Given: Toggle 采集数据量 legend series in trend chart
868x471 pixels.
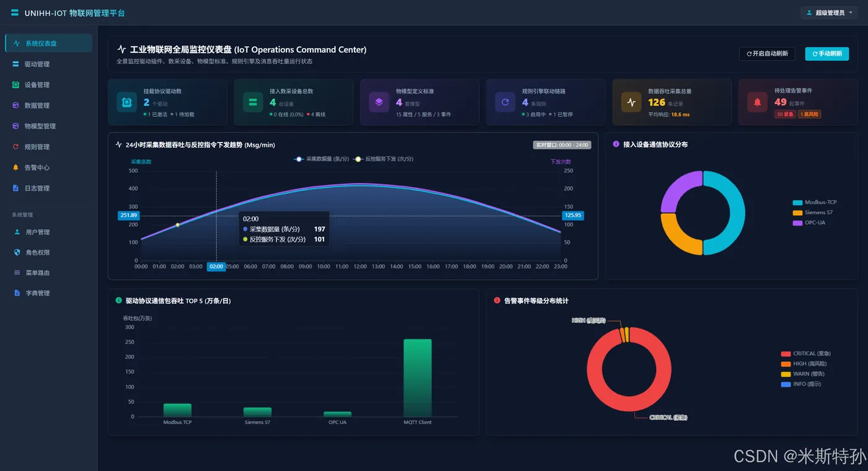Looking at the screenshot, I should point(321,159).
